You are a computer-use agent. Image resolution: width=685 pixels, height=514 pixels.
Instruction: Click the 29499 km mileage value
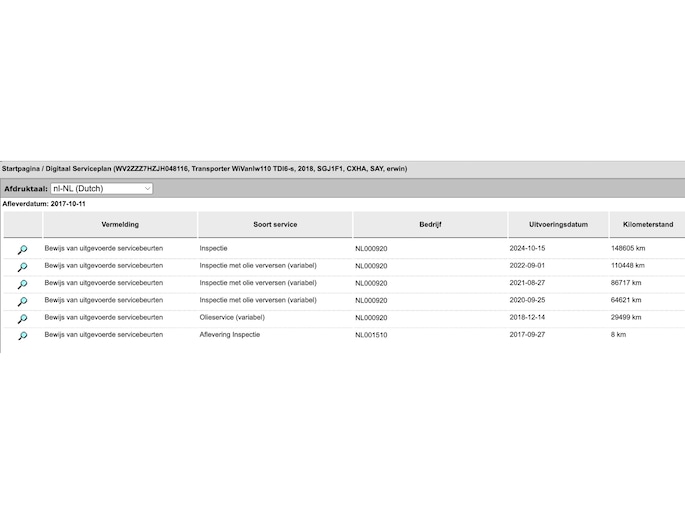pyautogui.click(x=626, y=317)
